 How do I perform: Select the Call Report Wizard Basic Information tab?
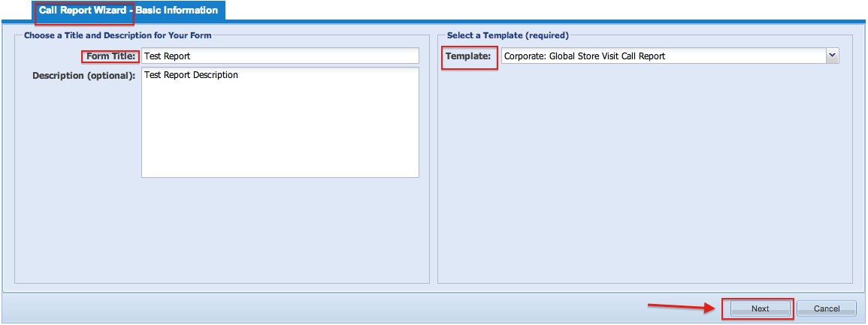coord(129,11)
